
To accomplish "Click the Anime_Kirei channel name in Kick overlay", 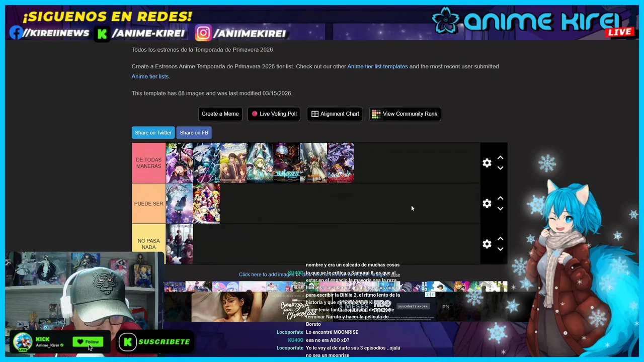I will (x=47, y=345).
